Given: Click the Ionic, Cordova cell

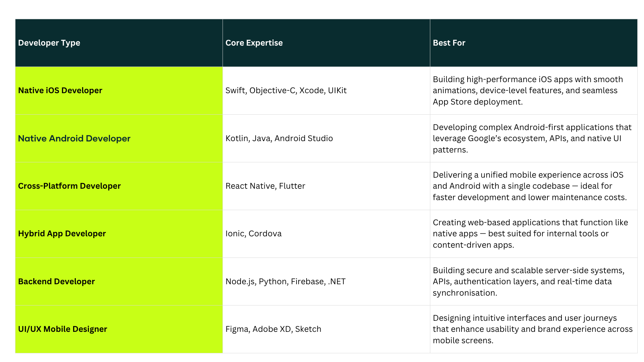Looking at the screenshot, I should point(254,234).
